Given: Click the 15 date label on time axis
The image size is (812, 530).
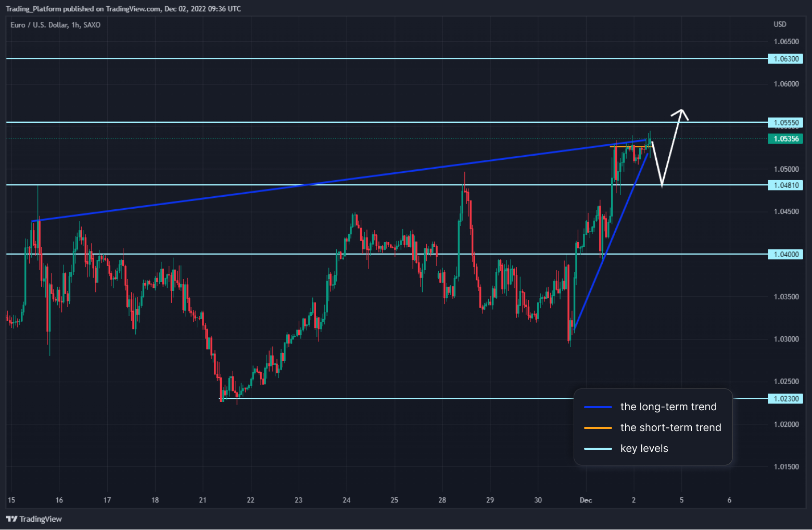Looking at the screenshot, I should coord(11,500).
